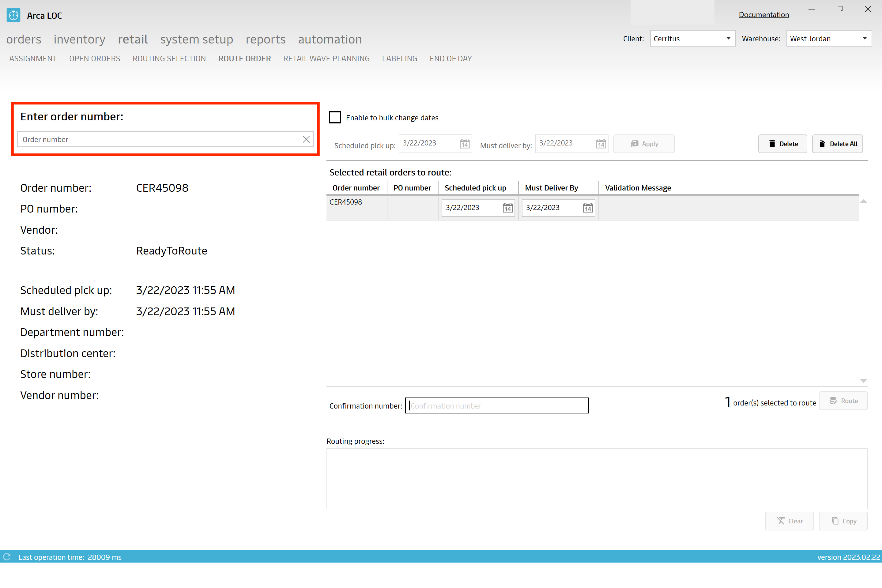
Task: Click the Documentation link
Action: click(763, 14)
